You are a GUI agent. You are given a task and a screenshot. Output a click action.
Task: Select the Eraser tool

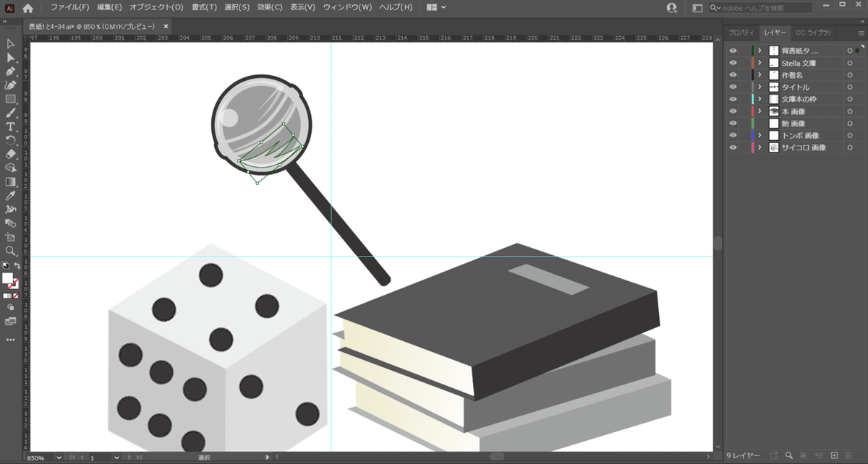click(x=10, y=154)
